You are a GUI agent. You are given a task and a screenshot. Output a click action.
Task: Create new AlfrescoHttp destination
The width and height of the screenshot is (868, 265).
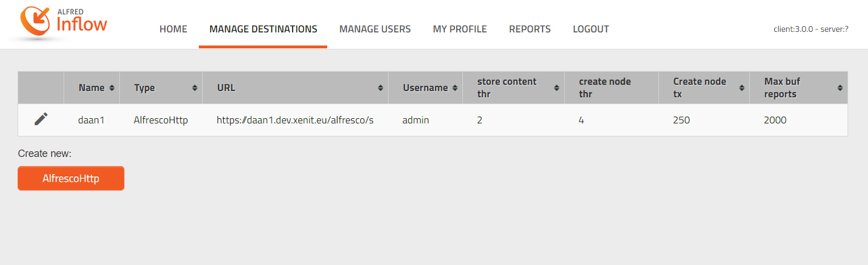[71, 179]
